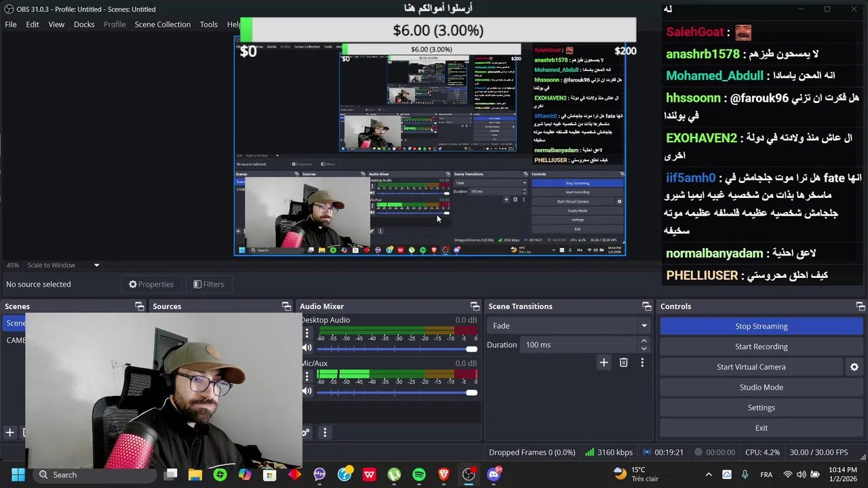Viewport: 868px width, 488px height.
Task: Adjust Desktop Audio volume slider
Action: pos(397,348)
